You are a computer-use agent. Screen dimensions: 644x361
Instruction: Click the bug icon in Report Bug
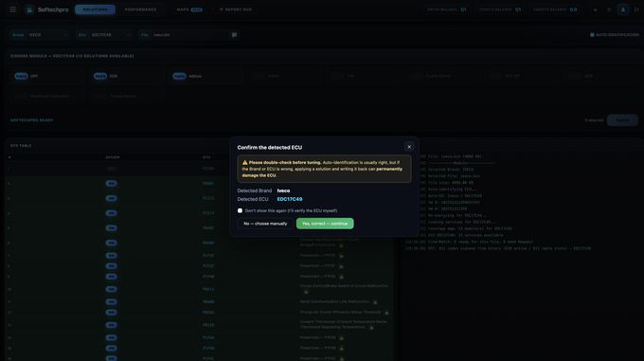pyautogui.click(x=222, y=9)
